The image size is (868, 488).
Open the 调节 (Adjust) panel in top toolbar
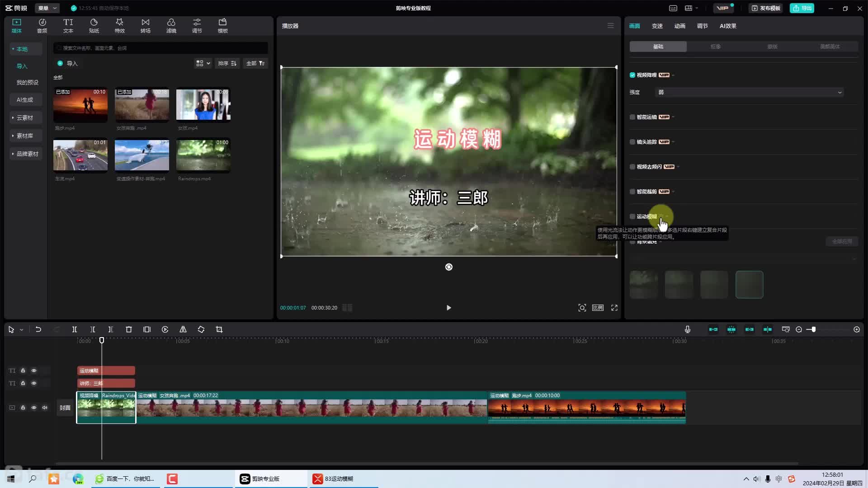[x=197, y=26]
